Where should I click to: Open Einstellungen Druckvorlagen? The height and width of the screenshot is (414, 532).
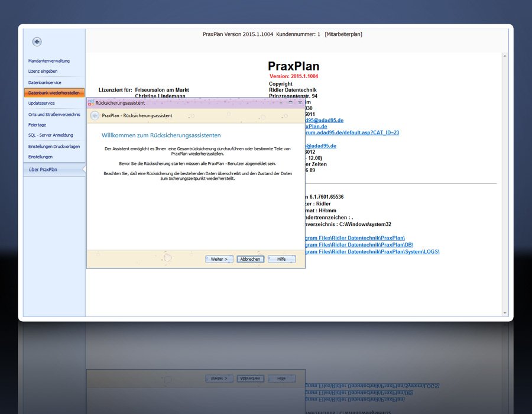pyautogui.click(x=54, y=147)
